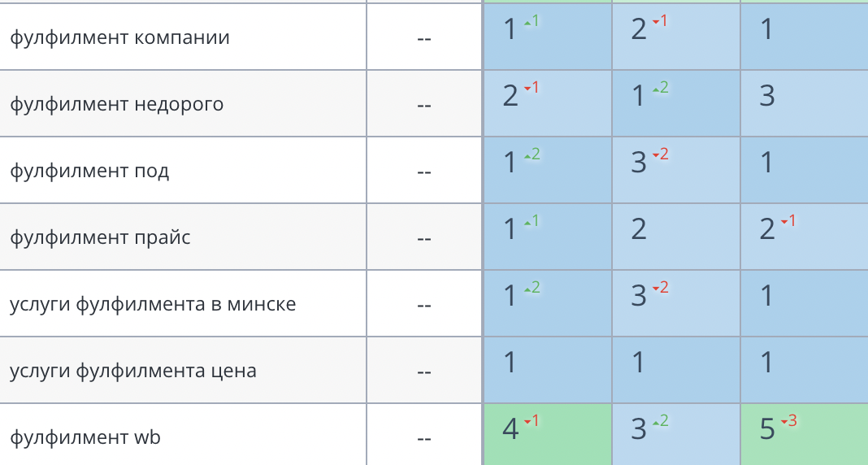Open keyword фулфилмент недорого

click(x=116, y=104)
